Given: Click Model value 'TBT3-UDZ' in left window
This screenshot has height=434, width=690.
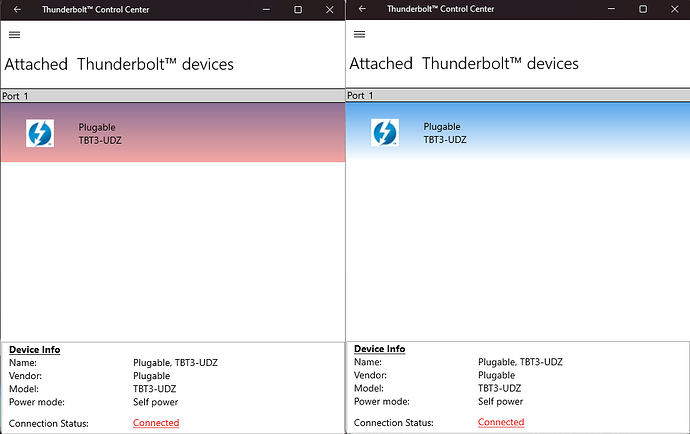Looking at the screenshot, I should [154, 389].
